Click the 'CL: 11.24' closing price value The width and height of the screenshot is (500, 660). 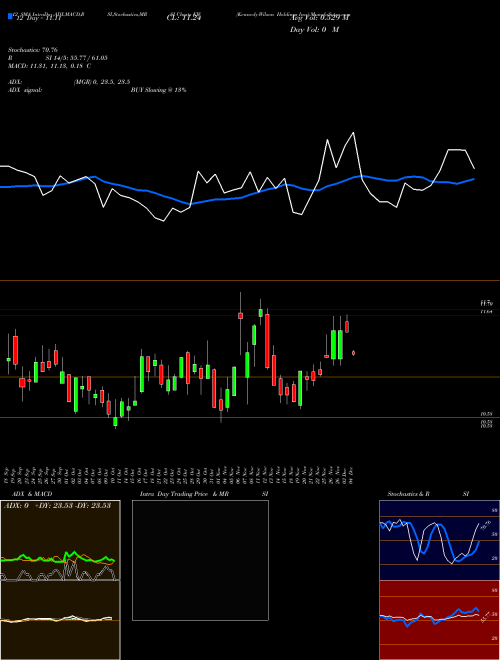(x=184, y=18)
